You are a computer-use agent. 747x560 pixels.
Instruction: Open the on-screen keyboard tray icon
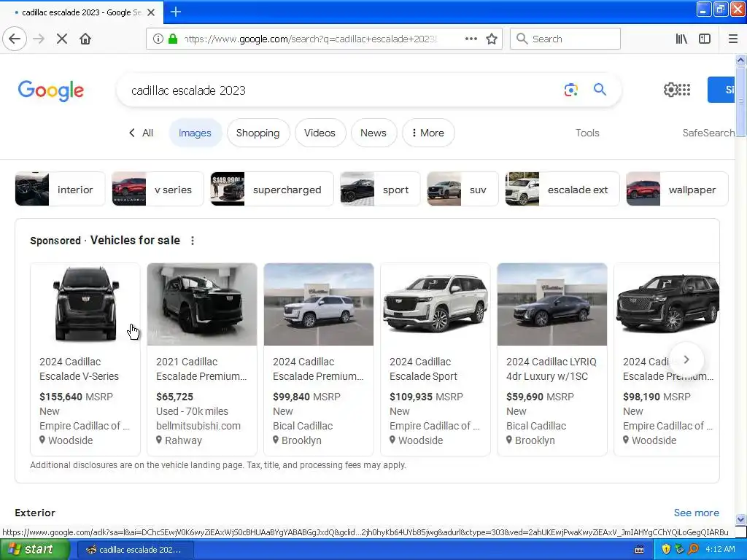pyautogui.click(x=639, y=550)
